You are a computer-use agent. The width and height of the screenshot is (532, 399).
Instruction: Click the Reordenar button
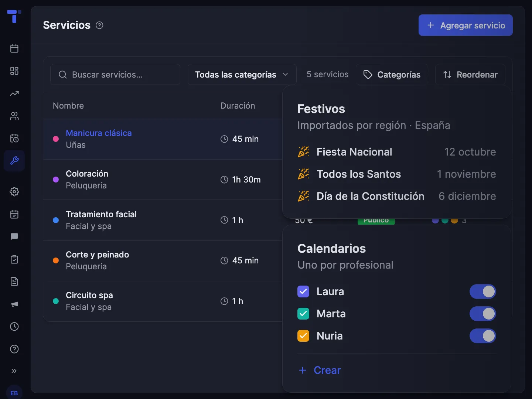(x=470, y=75)
